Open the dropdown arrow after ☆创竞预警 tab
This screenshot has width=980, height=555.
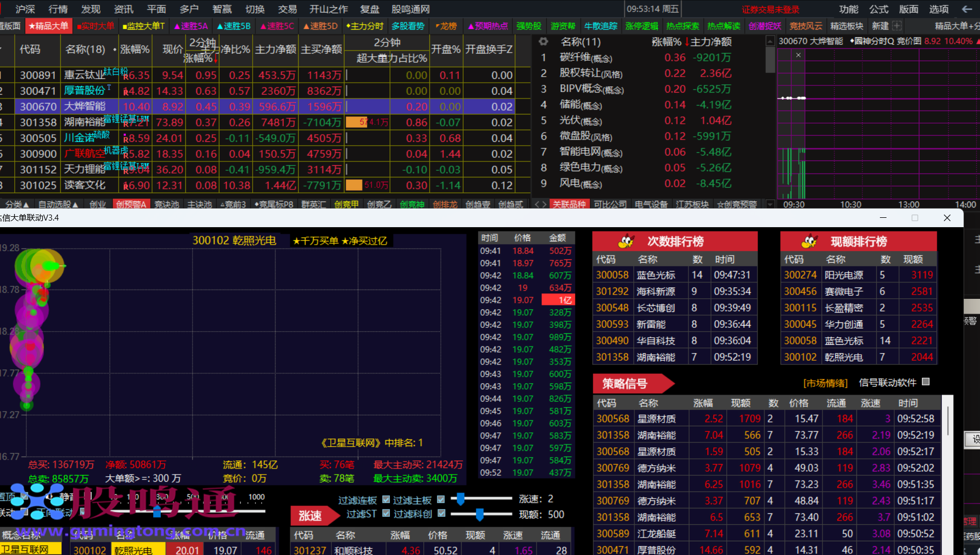pyautogui.click(x=770, y=204)
